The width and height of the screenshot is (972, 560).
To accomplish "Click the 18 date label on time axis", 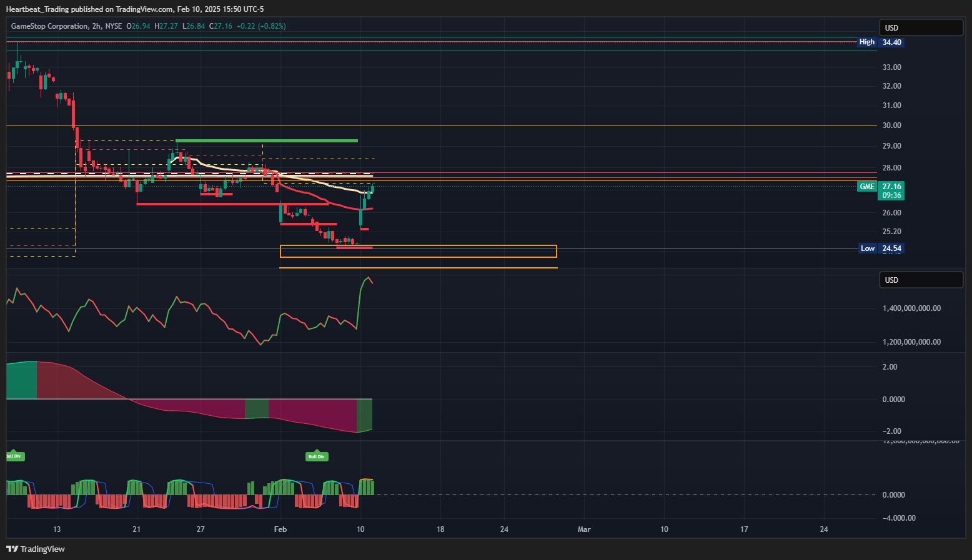I will click(x=440, y=529).
